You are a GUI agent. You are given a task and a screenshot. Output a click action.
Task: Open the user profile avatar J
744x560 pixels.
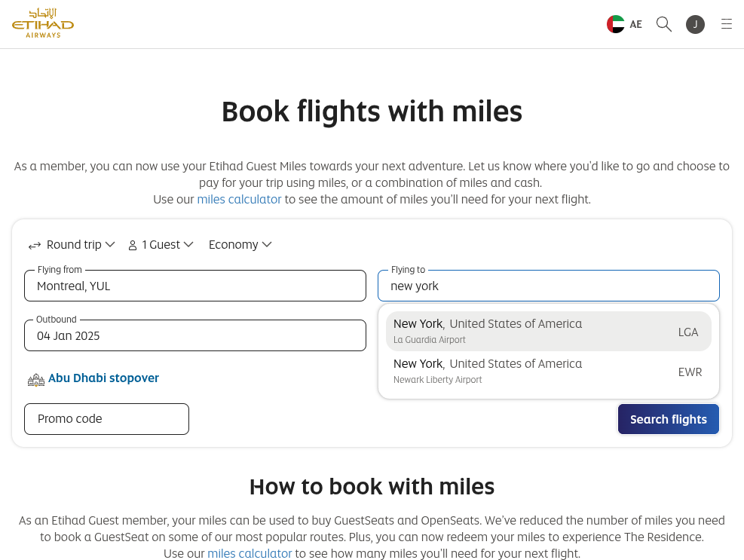tap(695, 24)
